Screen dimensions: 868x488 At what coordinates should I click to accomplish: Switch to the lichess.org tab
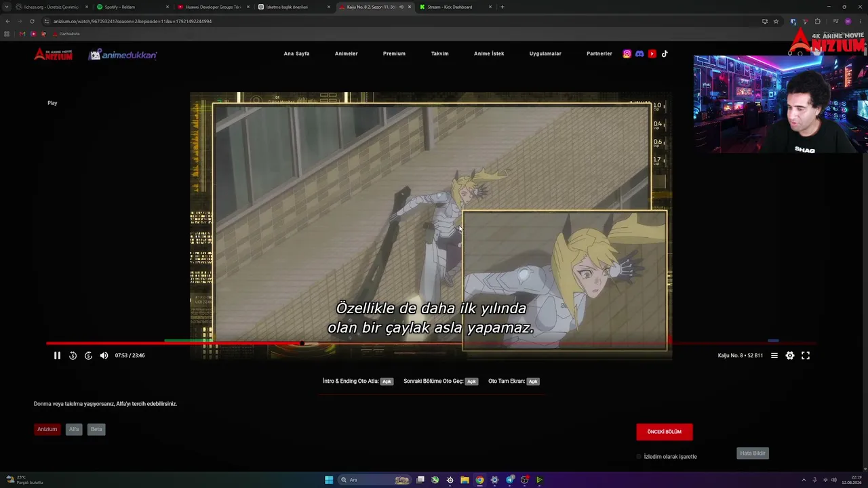tap(51, 7)
